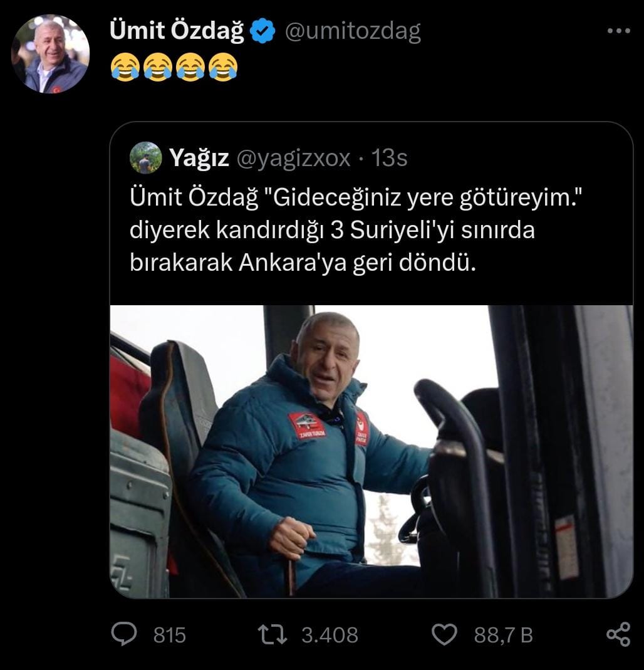
Task: Click the 88,7 B like count
Action: pyautogui.click(x=503, y=635)
